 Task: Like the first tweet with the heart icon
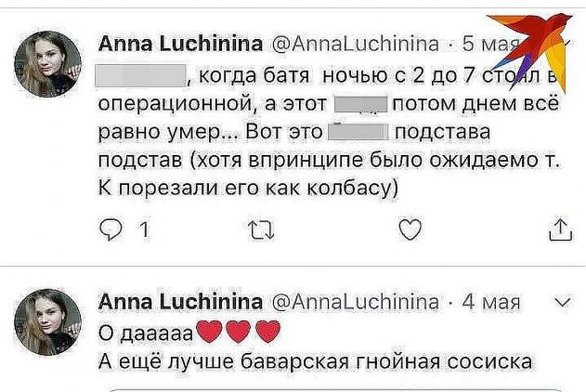[x=409, y=229]
